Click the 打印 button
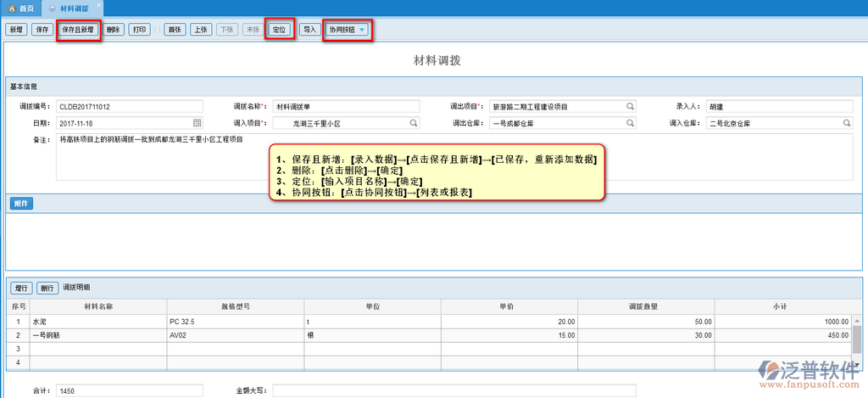The image size is (868, 398). (x=140, y=30)
